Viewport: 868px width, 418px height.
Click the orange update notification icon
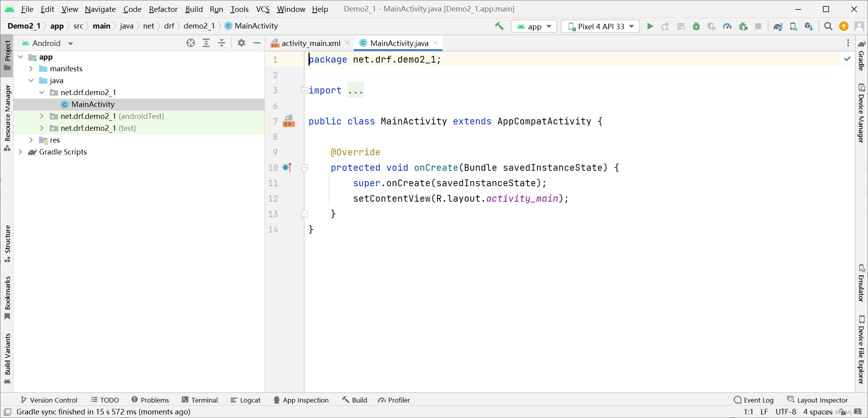tap(844, 26)
